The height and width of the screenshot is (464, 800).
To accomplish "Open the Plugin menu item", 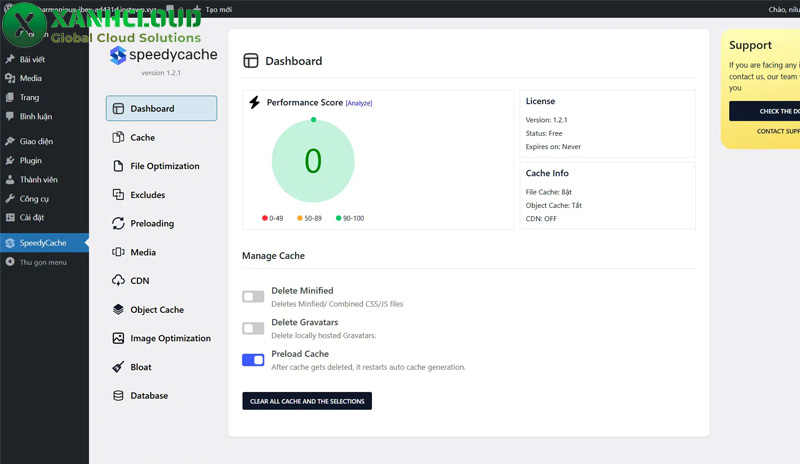I will [44, 160].
